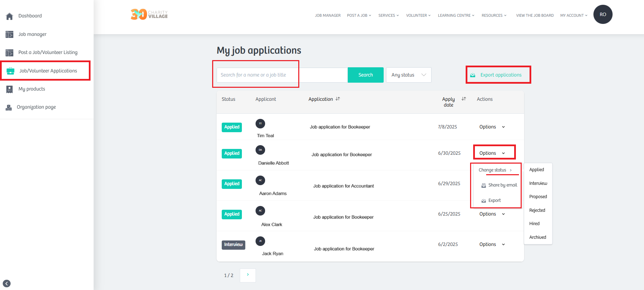The height and width of the screenshot is (290, 644).
Task: Click the Share by email envelope icon
Action: coord(483,185)
